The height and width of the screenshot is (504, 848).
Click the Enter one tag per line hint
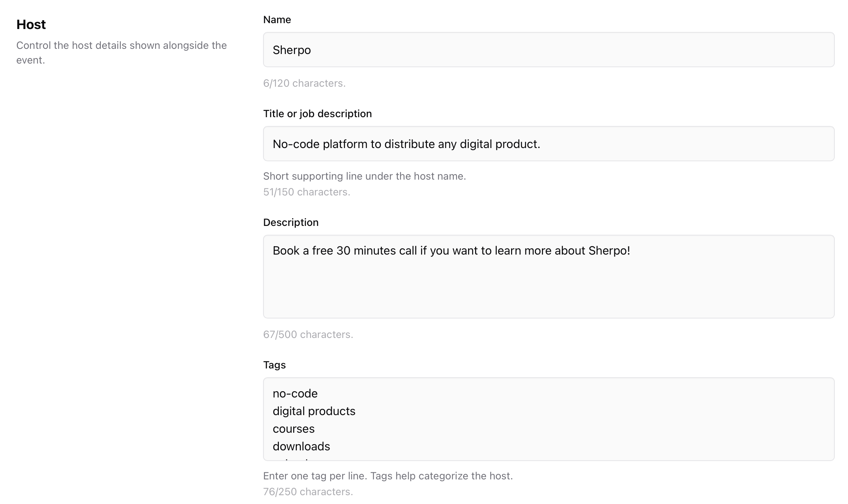tap(388, 476)
